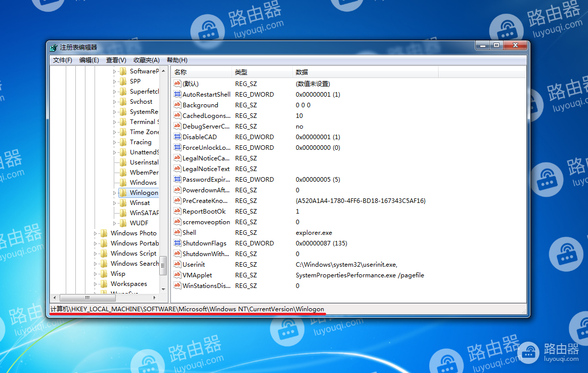This screenshot has width=588, height=373.
Task: Maximize the Registry Editor window
Action: tap(496, 46)
